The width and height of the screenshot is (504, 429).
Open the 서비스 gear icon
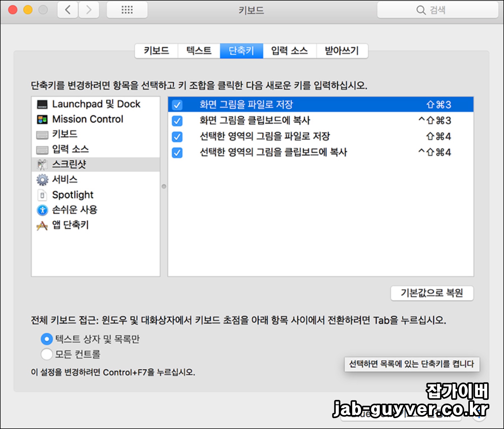(x=42, y=179)
